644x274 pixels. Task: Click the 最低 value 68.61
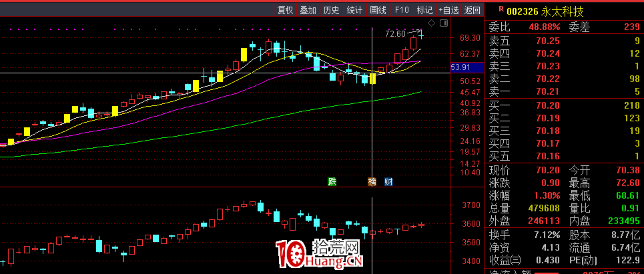[628, 195]
